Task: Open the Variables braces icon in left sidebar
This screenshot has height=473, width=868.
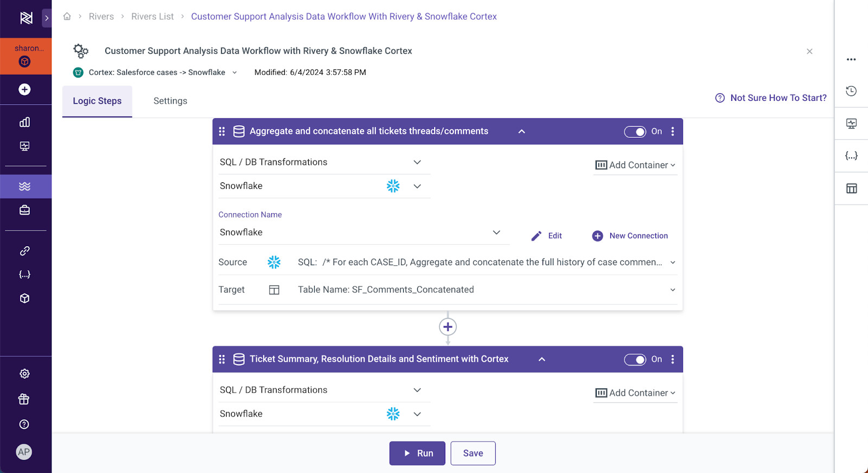Action: point(24,274)
